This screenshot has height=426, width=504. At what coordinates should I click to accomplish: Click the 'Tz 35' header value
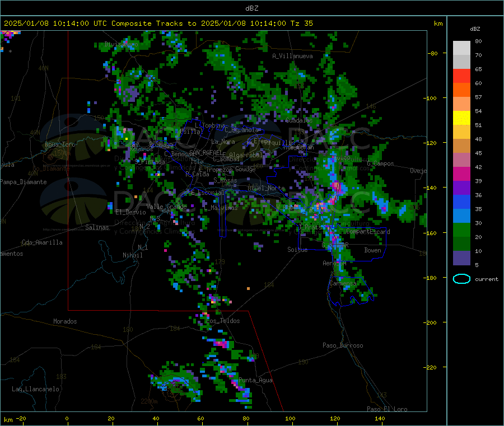pyautogui.click(x=301, y=24)
